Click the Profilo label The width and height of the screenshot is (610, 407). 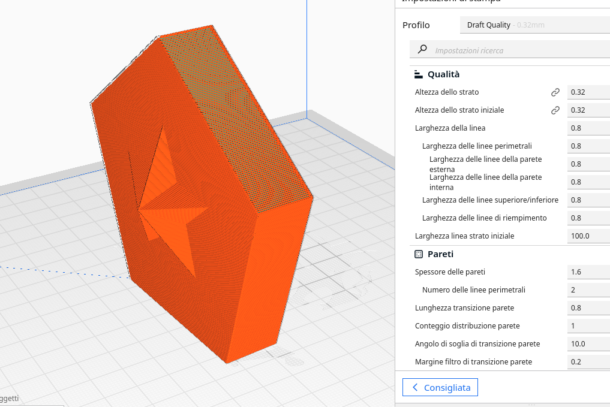(416, 25)
